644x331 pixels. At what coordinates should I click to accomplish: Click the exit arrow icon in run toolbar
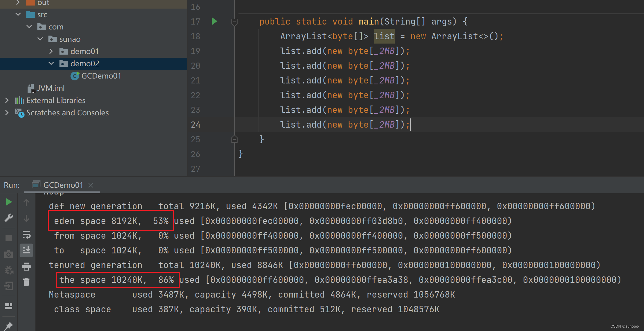point(9,286)
